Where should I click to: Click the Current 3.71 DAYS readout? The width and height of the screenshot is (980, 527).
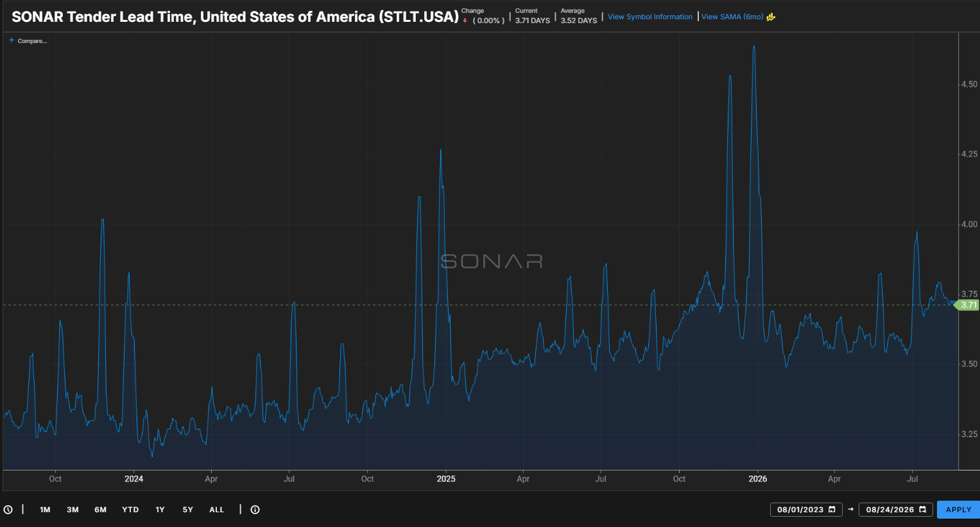(x=532, y=16)
